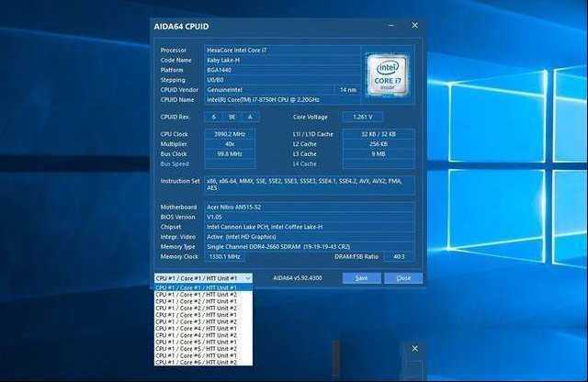The width and height of the screenshot is (588, 382).
Task: Click the 3990.2 MHz CPU clock value
Action: [230, 134]
